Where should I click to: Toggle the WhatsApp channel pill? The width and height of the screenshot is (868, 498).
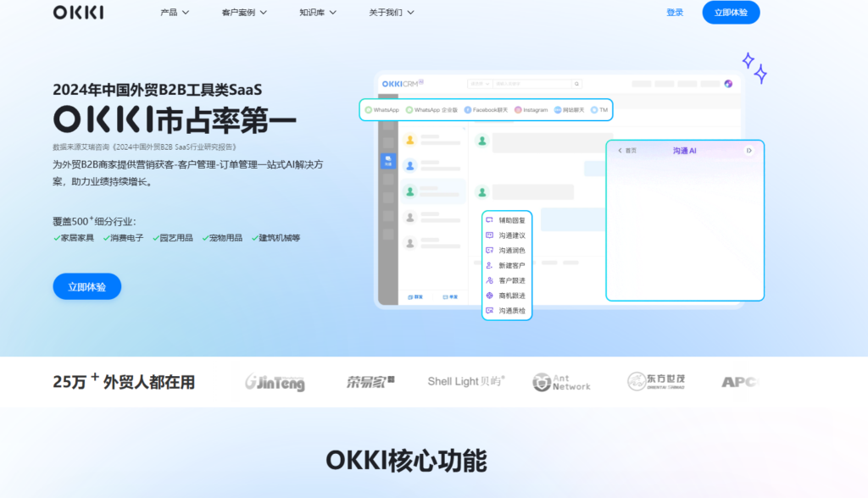[x=381, y=110]
